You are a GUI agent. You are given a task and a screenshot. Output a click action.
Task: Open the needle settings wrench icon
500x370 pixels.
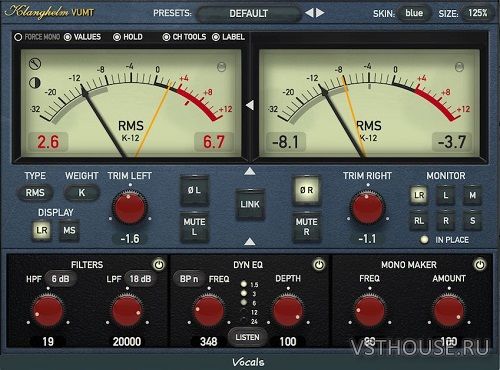35,63
